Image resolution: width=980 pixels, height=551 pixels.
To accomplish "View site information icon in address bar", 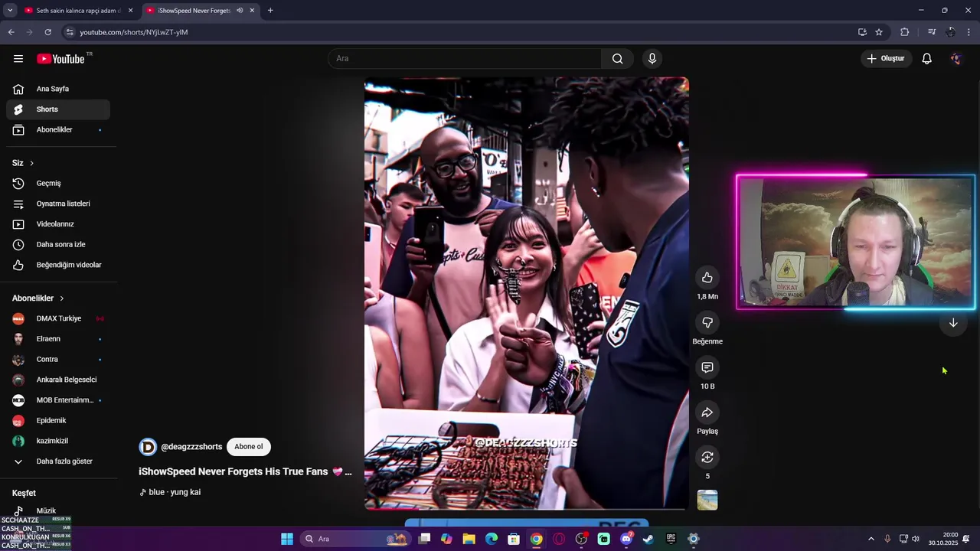I will point(69,32).
